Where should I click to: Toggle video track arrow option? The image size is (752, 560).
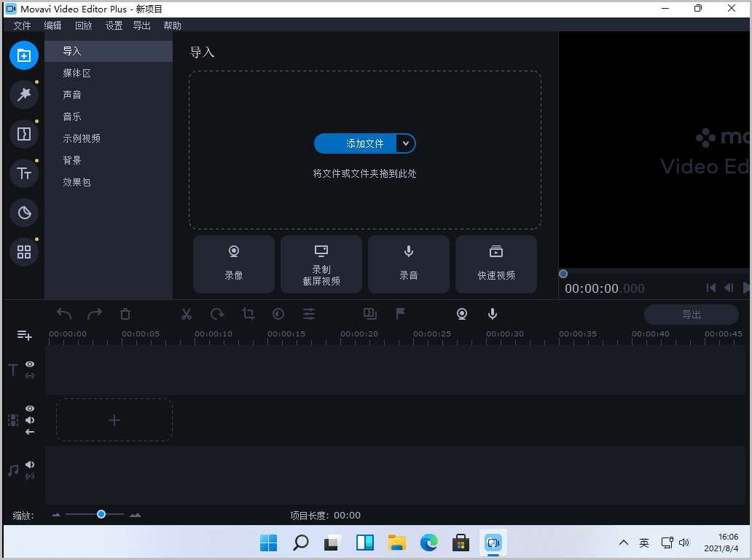tap(30, 432)
